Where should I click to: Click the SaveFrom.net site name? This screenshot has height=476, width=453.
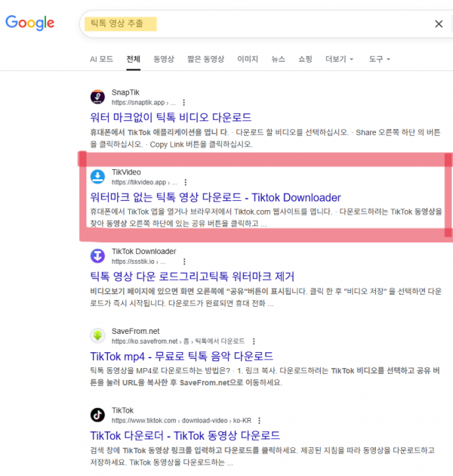[135, 331]
